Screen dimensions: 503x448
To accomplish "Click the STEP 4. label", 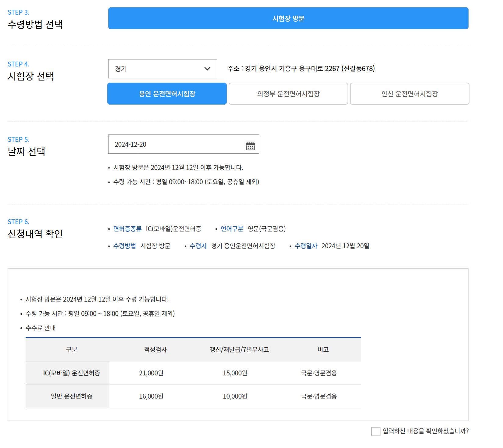I will pos(19,64).
